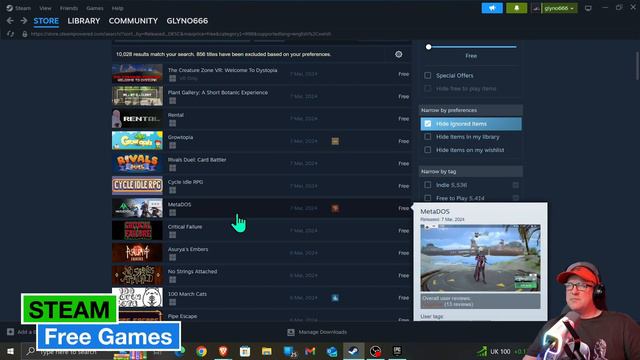Click the Steam taskbar icon
This screenshot has width=640, height=360.
(x=353, y=351)
